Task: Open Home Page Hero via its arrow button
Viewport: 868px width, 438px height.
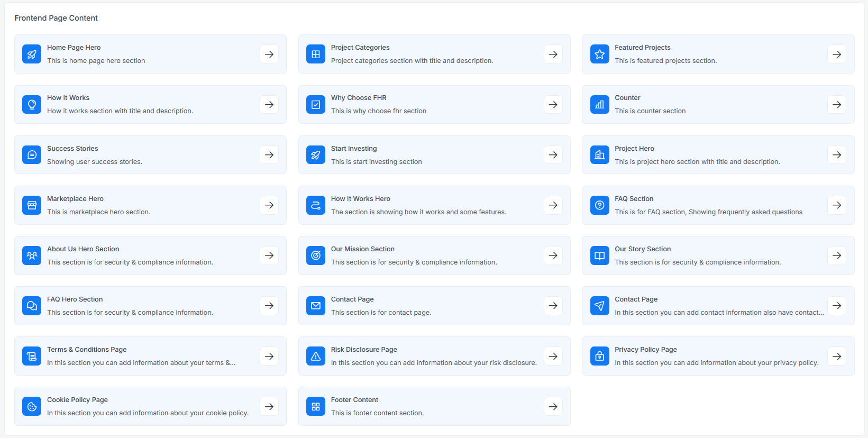Action: coord(269,54)
